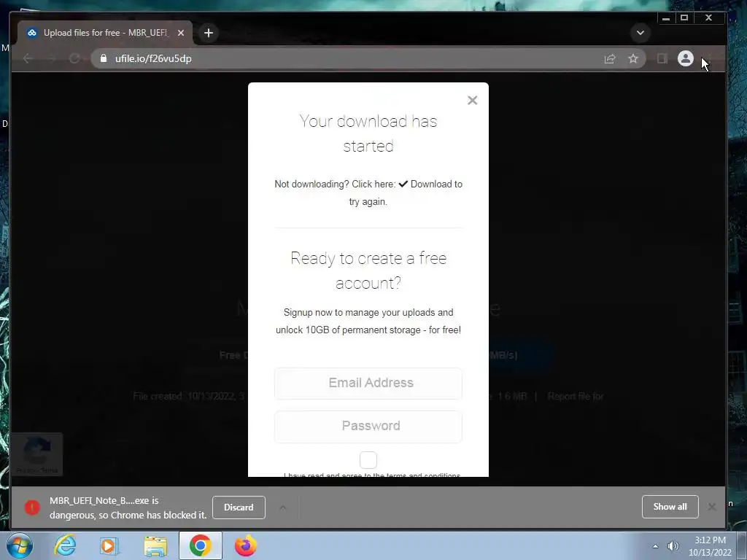Launch Firefox from taskbar
Screen dimensions: 747x560
pos(246,545)
